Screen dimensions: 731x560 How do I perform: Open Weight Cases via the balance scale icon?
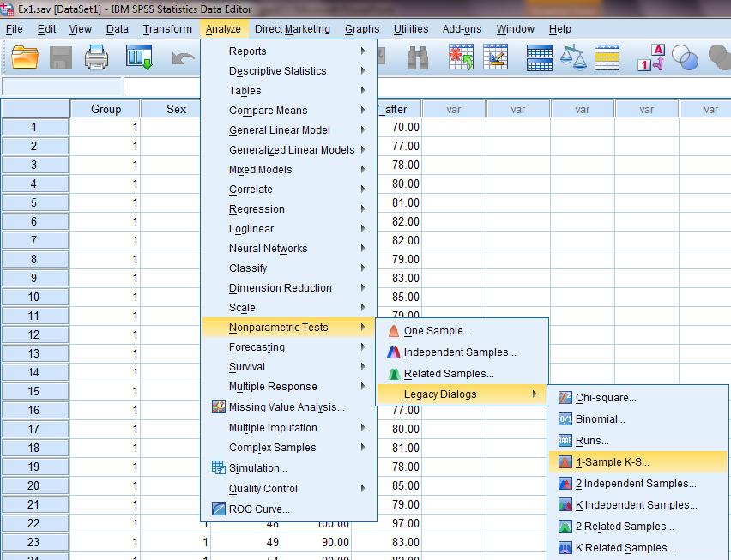573,57
